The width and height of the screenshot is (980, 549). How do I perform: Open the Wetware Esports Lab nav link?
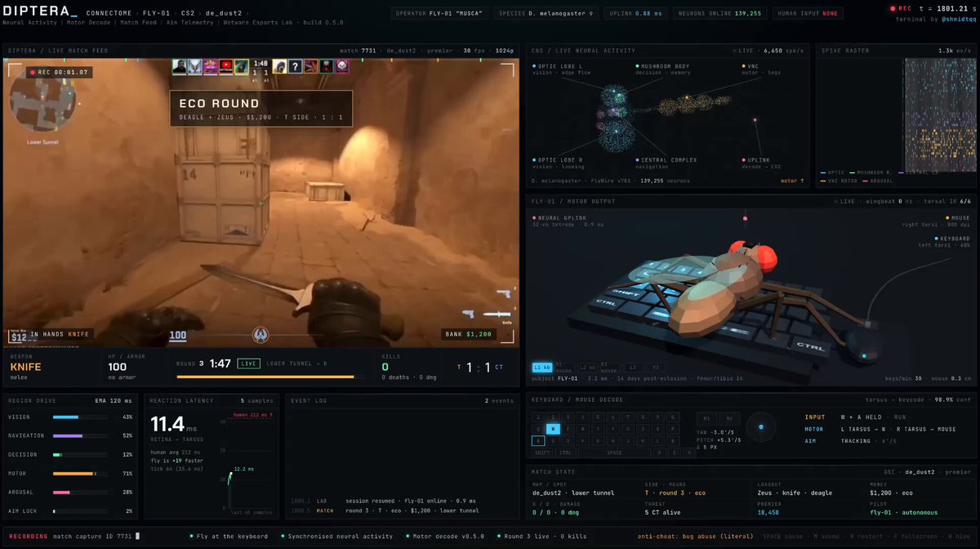(x=256, y=22)
